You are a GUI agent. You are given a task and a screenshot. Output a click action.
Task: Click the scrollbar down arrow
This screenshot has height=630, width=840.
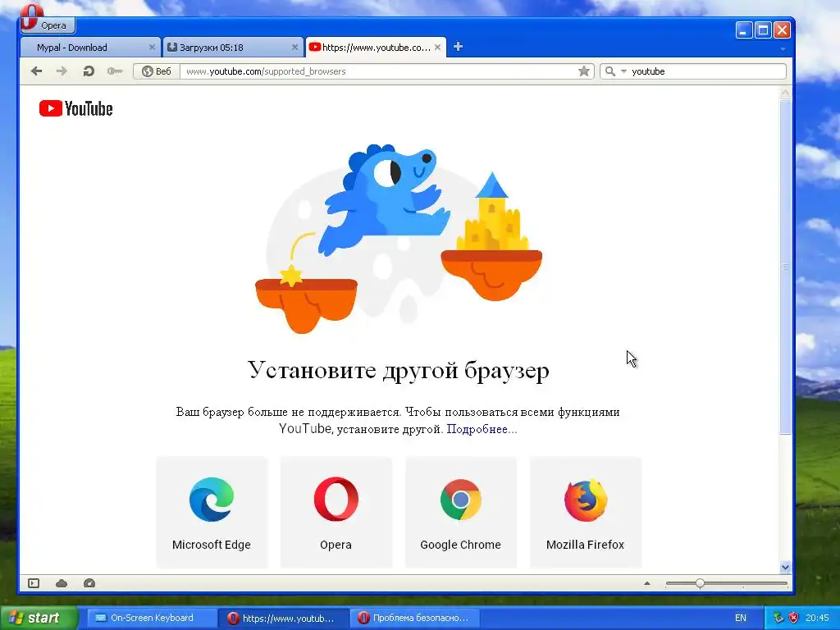pos(785,567)
